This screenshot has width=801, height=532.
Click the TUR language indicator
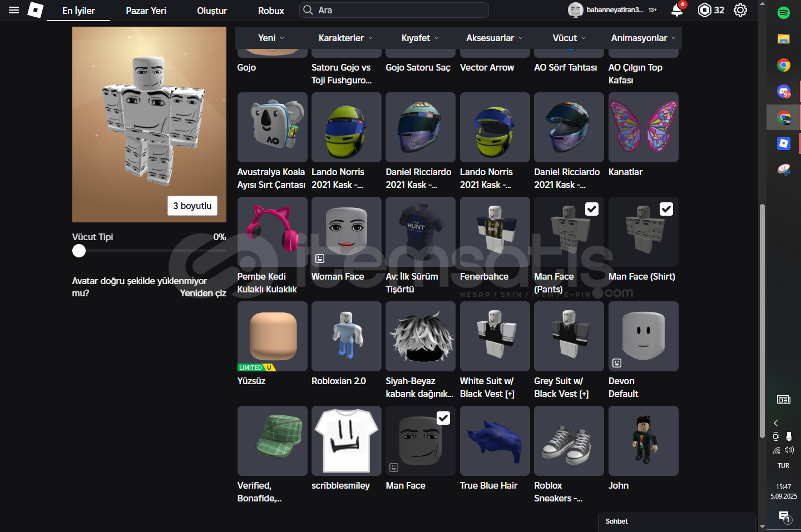tap(784, 466)
